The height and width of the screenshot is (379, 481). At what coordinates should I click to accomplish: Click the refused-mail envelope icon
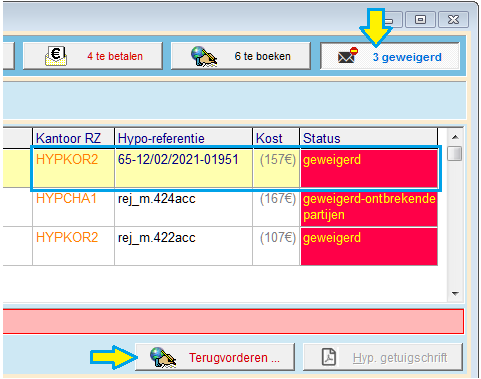point(348,55)
